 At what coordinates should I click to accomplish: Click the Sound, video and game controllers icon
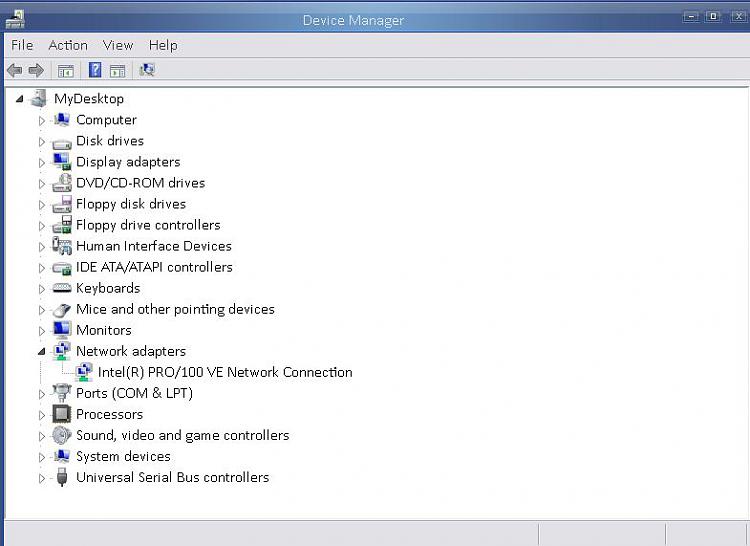tap(62, 435)
